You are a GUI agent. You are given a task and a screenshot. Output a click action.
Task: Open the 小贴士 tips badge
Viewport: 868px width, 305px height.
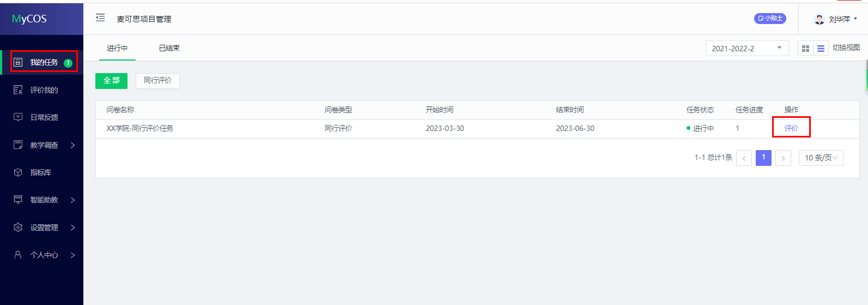click(770, 19)
